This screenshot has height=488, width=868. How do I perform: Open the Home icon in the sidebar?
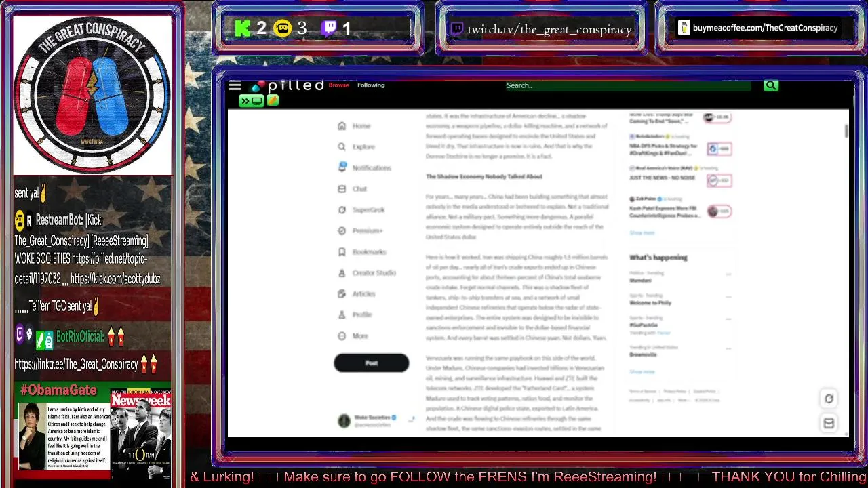point(342,126)
